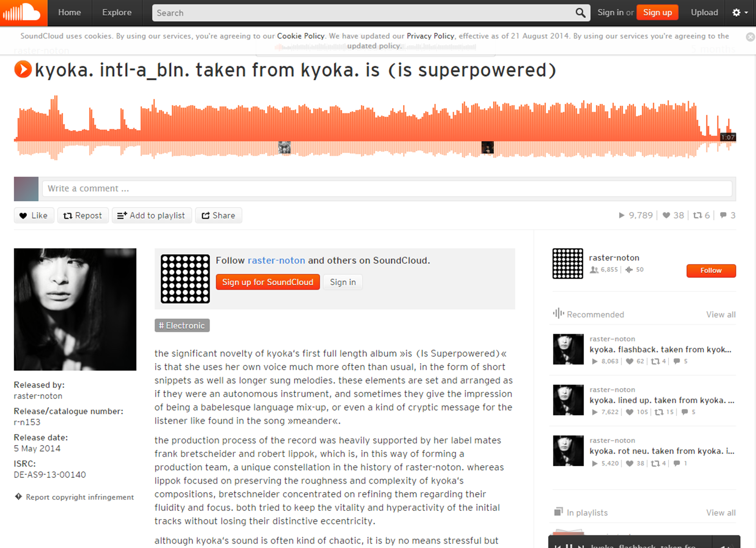Click the pause icon in the bottom player

tap(569, 546)
